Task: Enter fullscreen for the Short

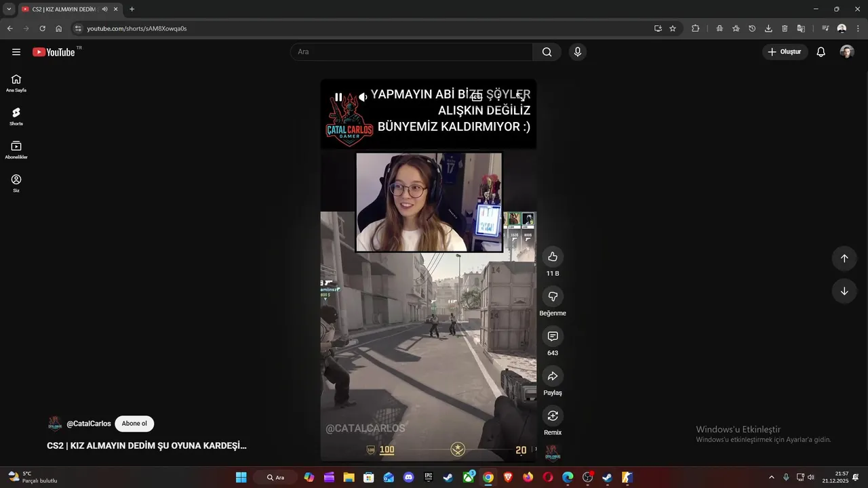Action: (x=520, y=97)
